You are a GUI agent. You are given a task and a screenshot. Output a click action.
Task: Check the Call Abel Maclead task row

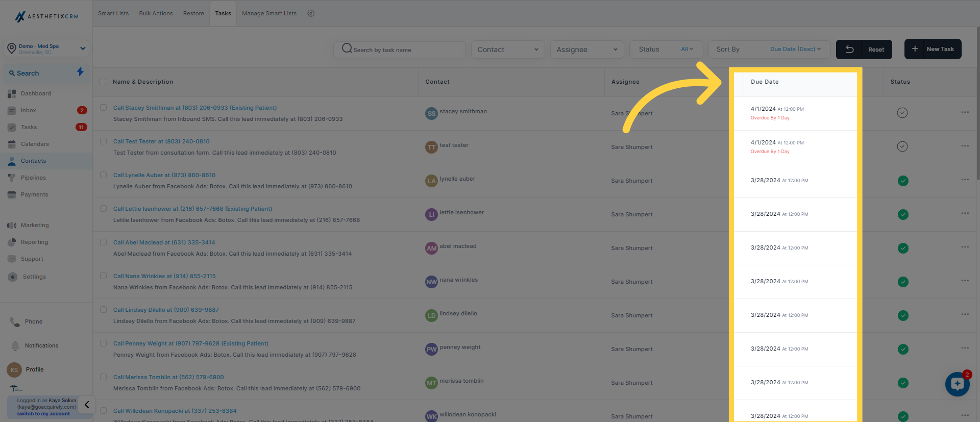(103, 242)
